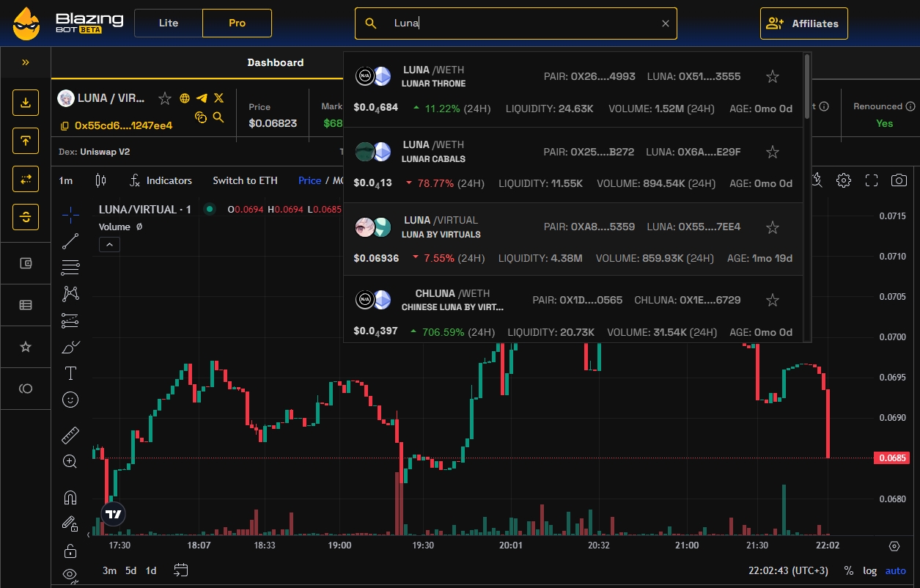This screenshot has width=920, height=588.
Task: Copy the contract address 0x55cd6...1247ee4
Action: point(65,126)
